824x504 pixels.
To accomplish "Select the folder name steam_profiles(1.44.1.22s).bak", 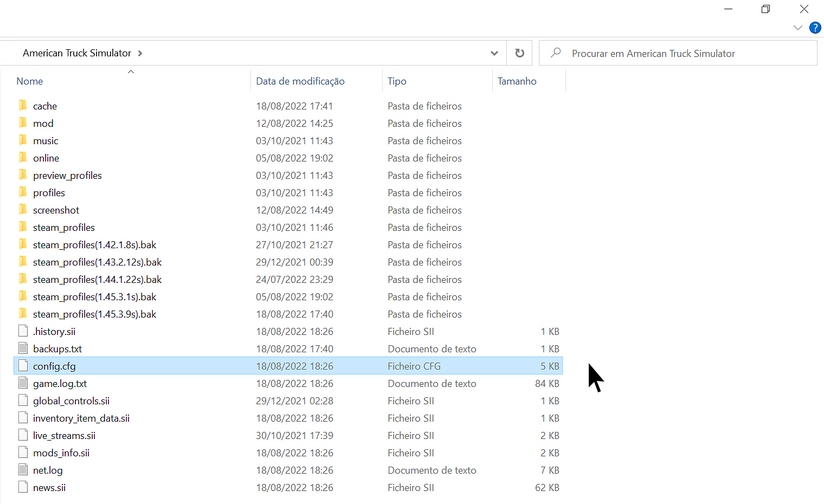I will point(97,280).
